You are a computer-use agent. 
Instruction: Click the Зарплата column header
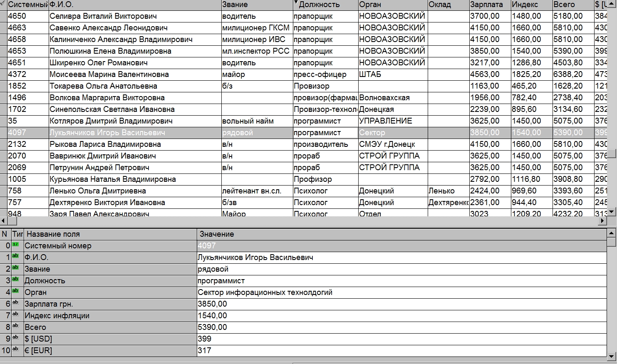pos(490,5)
